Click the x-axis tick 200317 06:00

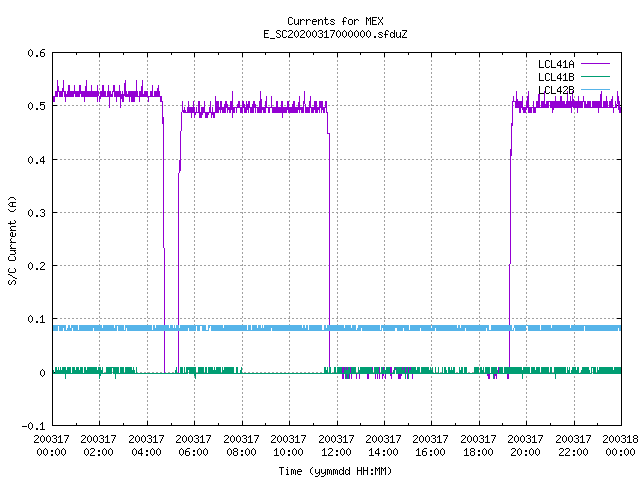point(193,445)
